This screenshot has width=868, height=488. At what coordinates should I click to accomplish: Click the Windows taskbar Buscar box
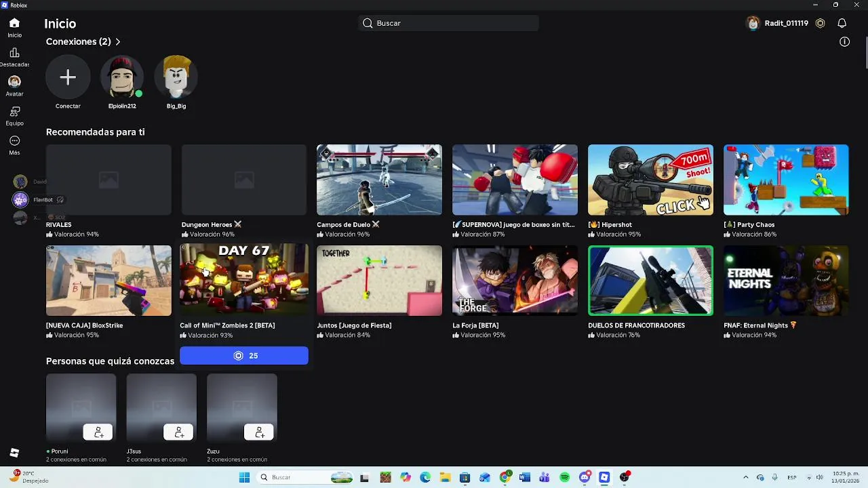[x=306, y=477]
